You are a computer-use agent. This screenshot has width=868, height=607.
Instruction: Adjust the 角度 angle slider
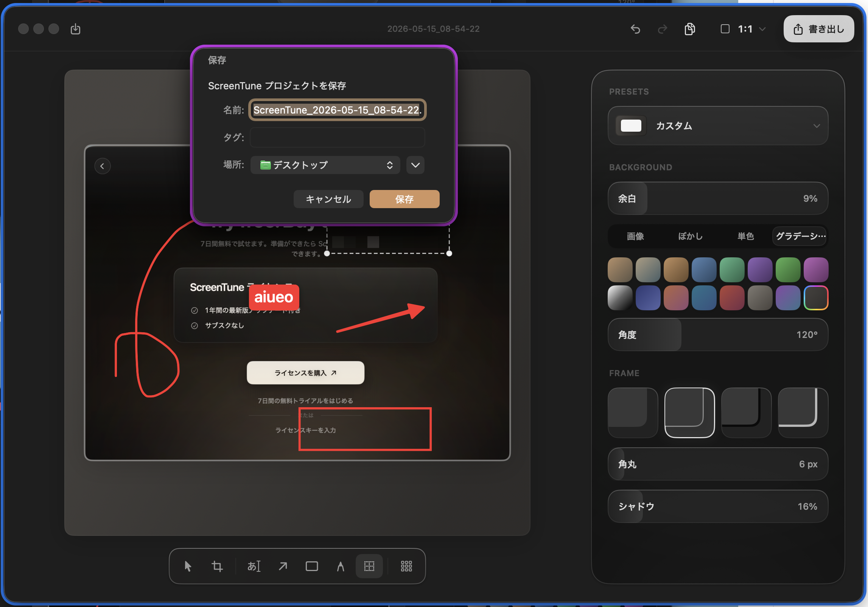[718, 335]
